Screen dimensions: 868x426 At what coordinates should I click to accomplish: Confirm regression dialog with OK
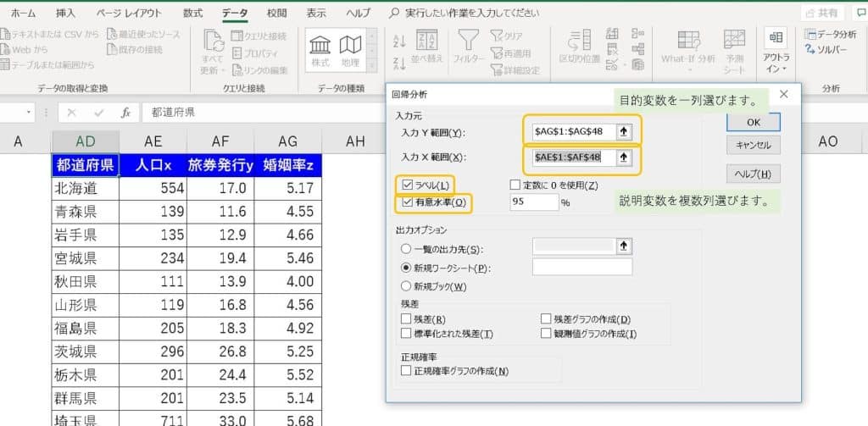[754, 122]
